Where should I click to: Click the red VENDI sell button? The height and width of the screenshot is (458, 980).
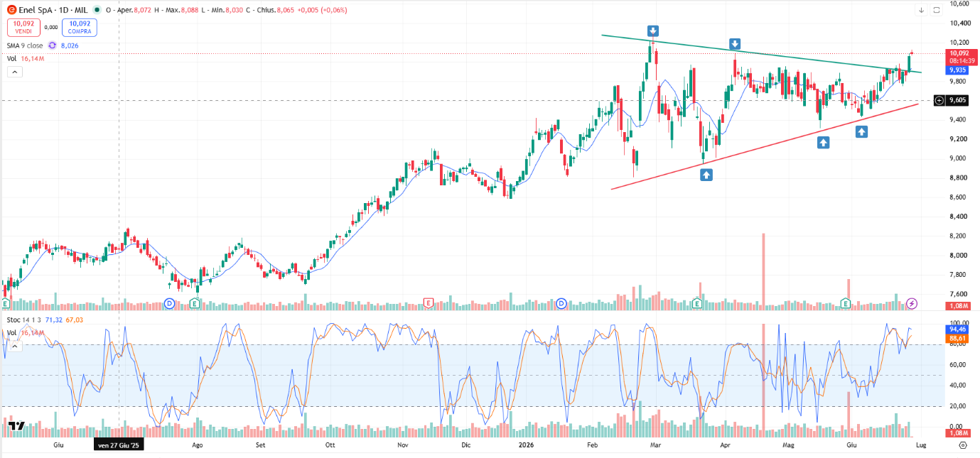pyautogui.click(x=23, y=28)
